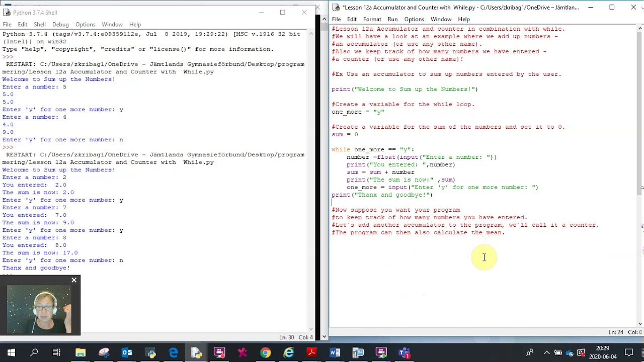644x362 pixels.
Task: Open the People icon in system tray
Action: click(x=530, y=352)
